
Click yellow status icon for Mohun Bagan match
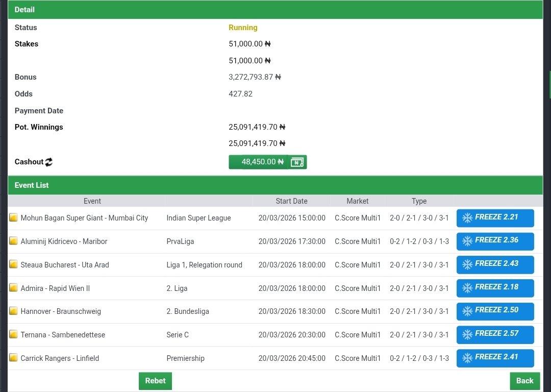click(13, 217)
